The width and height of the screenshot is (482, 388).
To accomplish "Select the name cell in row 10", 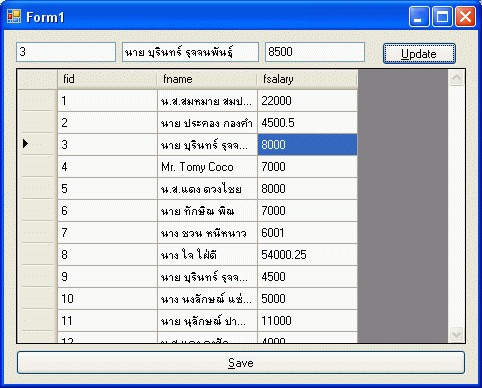I will tap(207, 299).
